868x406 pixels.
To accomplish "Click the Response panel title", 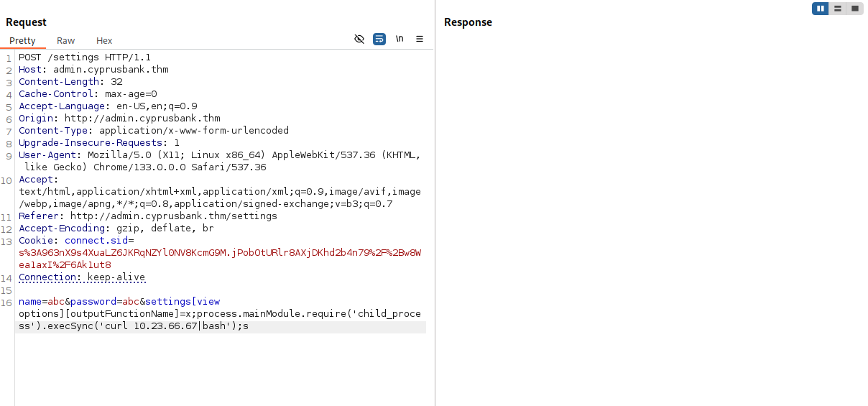I will [468, 22].
